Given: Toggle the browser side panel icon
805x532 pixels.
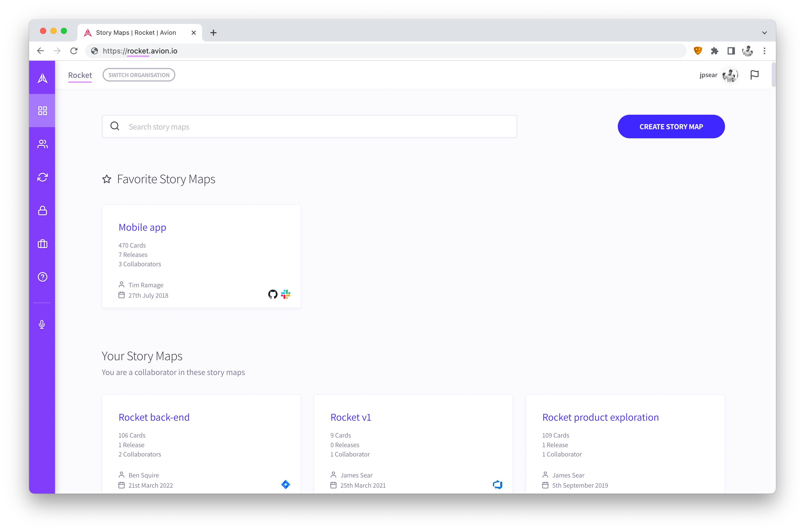Looking at the screenshot, I should point(731,51).
